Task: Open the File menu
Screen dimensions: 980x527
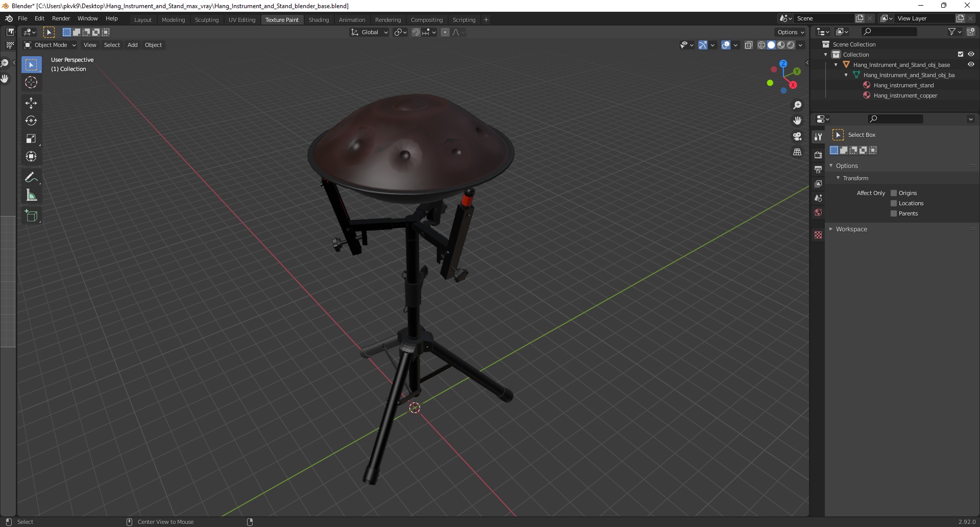Action: pos(22,18)
